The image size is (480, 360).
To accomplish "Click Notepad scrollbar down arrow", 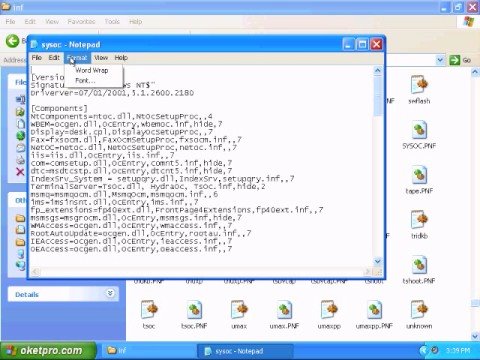I will (377, 261).
